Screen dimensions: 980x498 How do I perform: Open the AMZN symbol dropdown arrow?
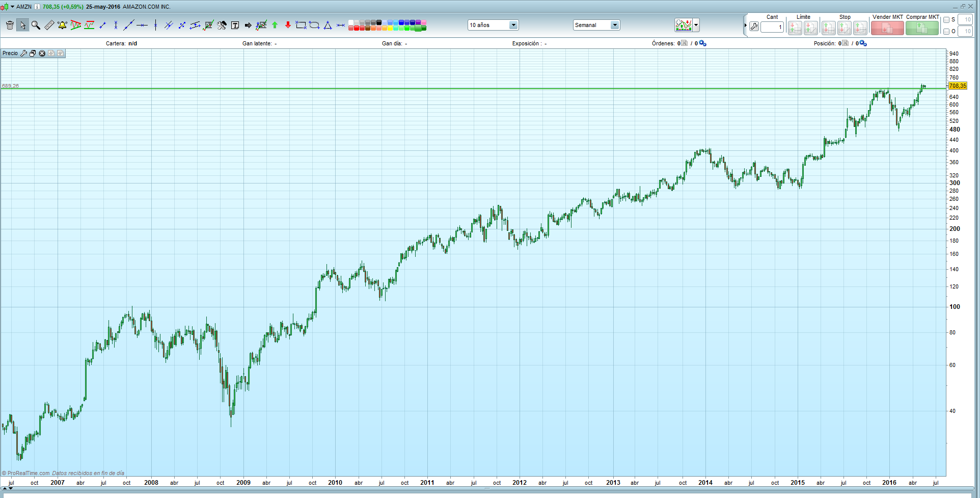coord(13,7)
